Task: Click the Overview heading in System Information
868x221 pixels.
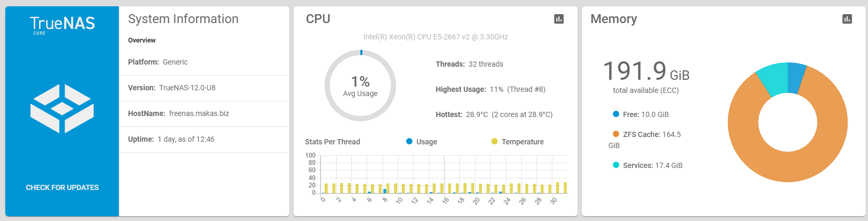Action: pyautogui.click(x=142, y=40)
